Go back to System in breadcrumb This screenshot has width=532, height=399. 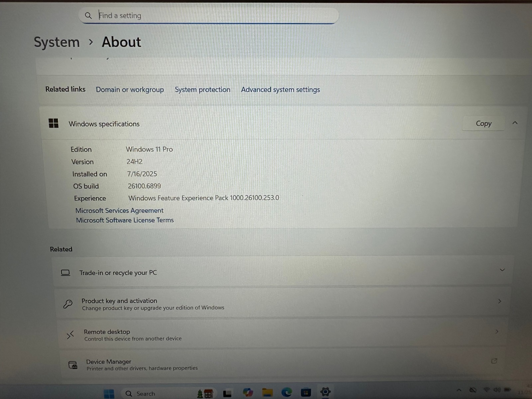pos(57,42)
